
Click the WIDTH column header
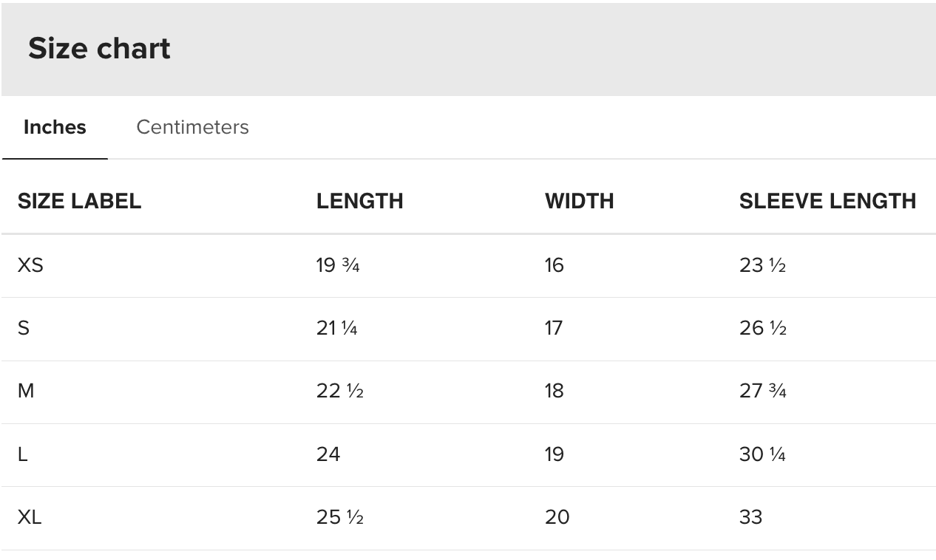click(x=579, y=201)
